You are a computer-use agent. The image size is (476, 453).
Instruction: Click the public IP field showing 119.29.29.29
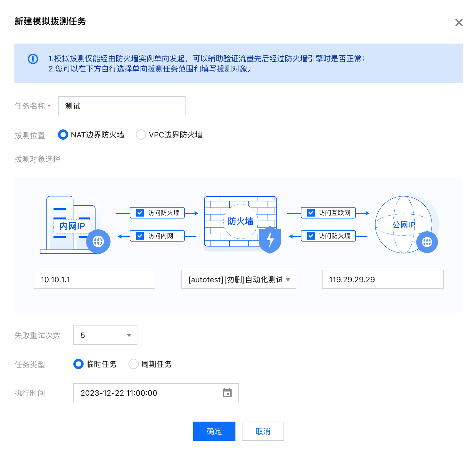click(382, 279)
